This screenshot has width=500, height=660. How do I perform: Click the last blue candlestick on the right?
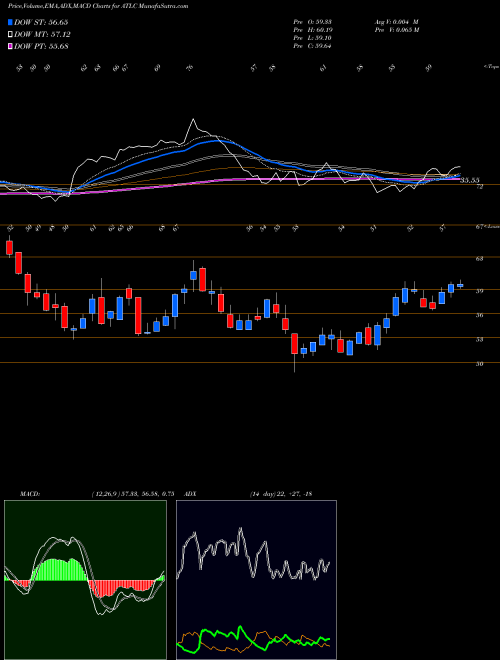(x=460, y=285)
